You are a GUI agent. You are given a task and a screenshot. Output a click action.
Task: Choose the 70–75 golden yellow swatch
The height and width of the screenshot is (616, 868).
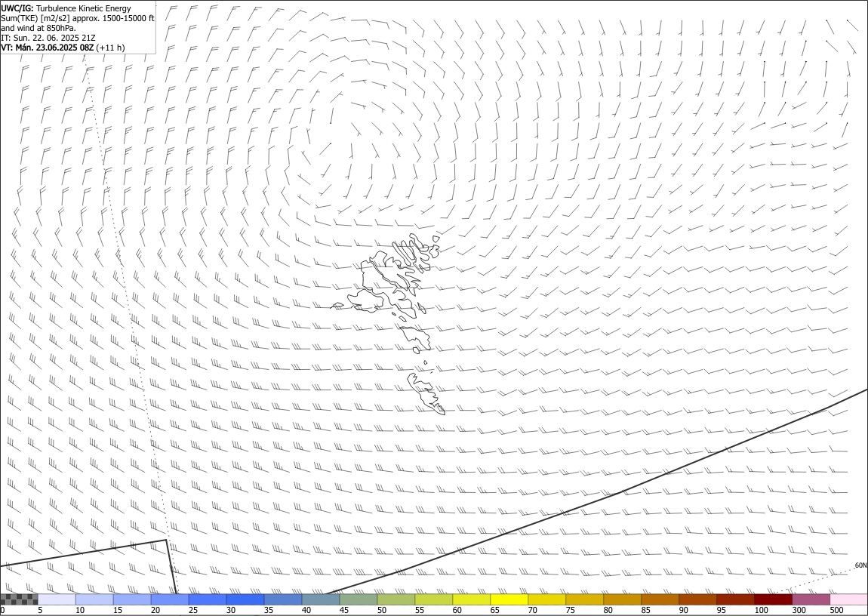click(x=547, y=599)
